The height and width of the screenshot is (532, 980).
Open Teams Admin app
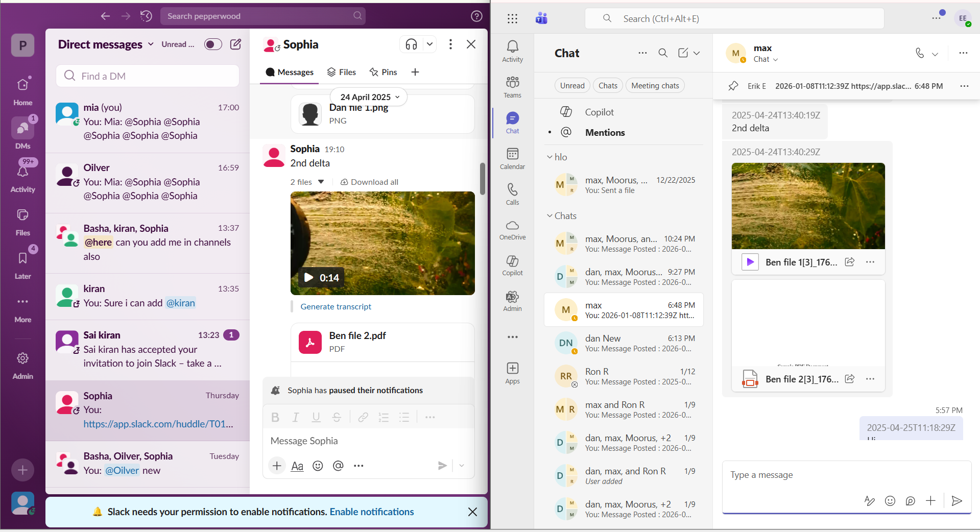[x=512, y=301]
